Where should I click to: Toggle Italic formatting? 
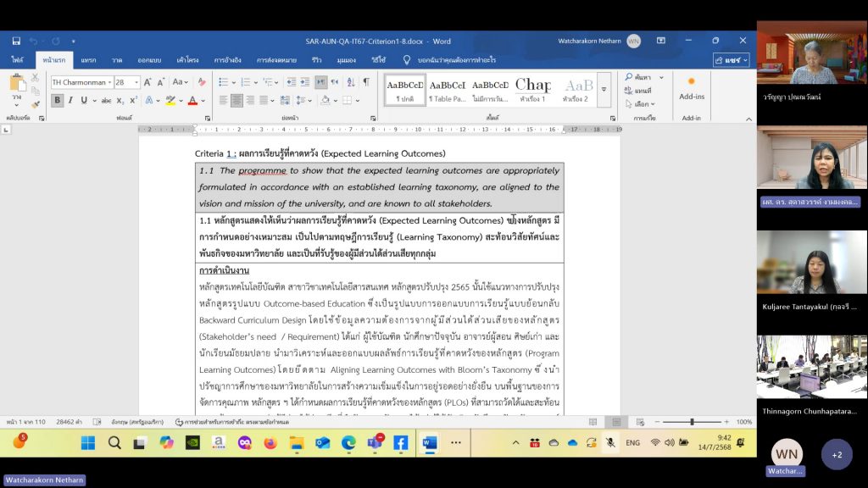click(70, 101)
